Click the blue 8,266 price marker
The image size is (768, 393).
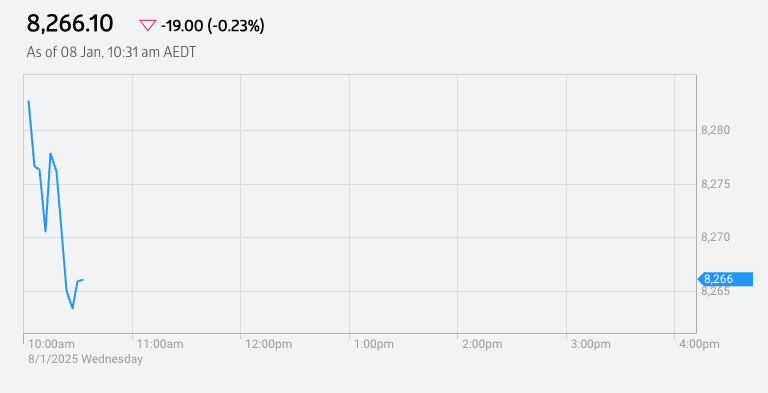point(725,279)
